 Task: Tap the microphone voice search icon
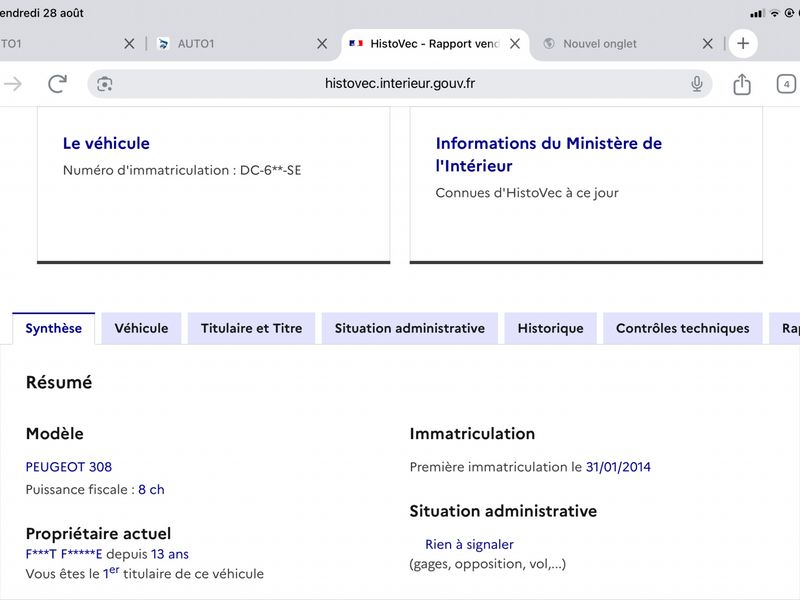pyautogui.click(x=696, y=84)
